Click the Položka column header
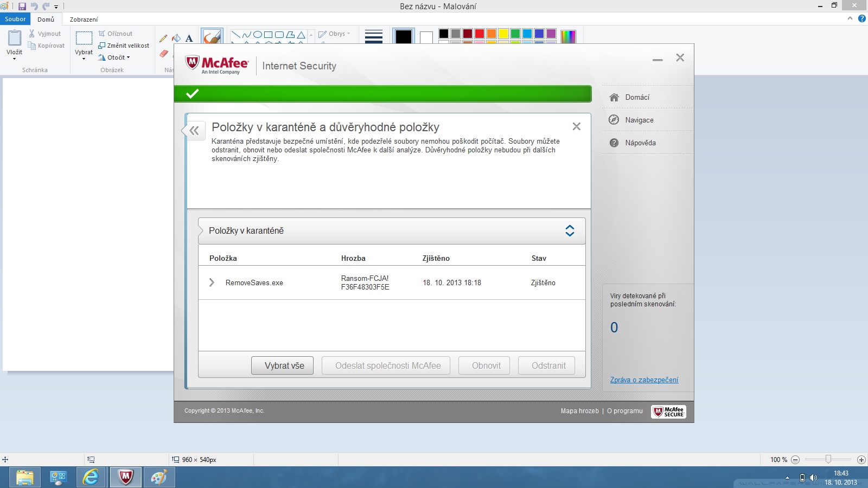Image resolution: width=868 pixels, height=488 pixels. point(223,258)
